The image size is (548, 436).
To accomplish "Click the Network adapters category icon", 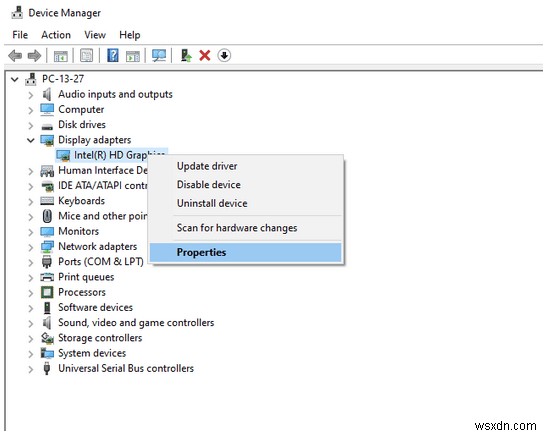I will 47,247.
